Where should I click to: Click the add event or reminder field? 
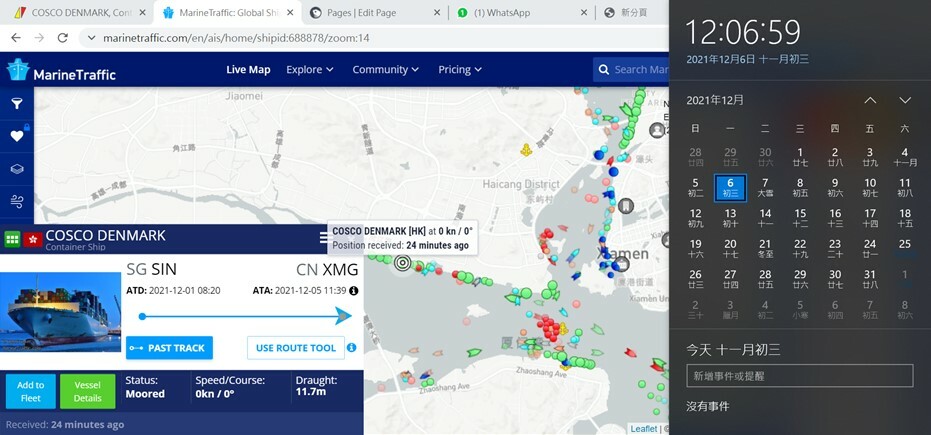[799, 376]
